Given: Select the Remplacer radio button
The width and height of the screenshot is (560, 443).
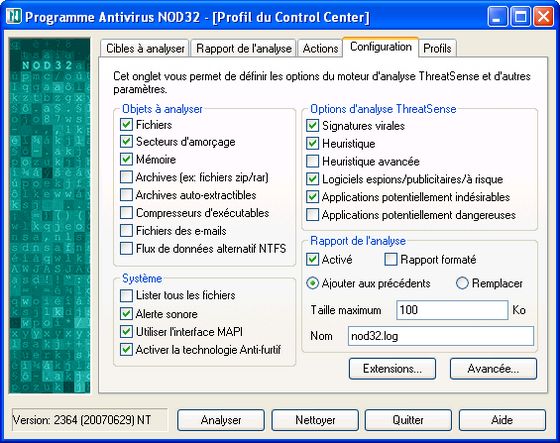Looking at the screenshot, I should click(462, 284).
